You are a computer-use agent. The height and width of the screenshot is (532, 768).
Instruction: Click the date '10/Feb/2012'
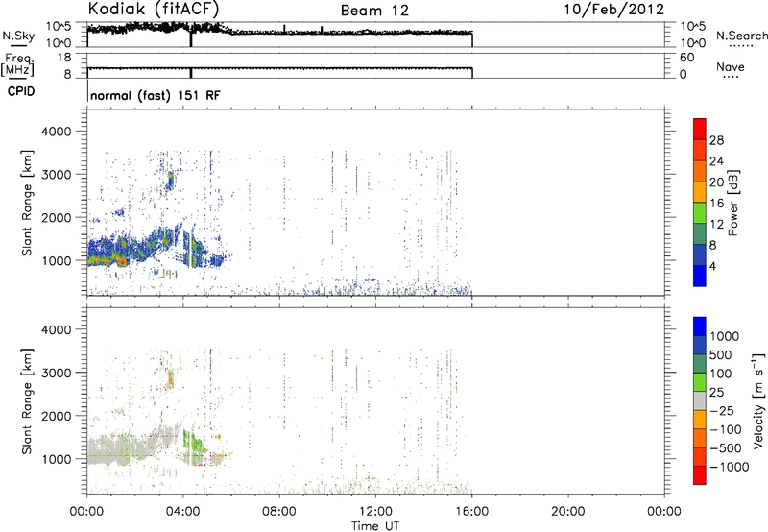(x=614, y=10)
